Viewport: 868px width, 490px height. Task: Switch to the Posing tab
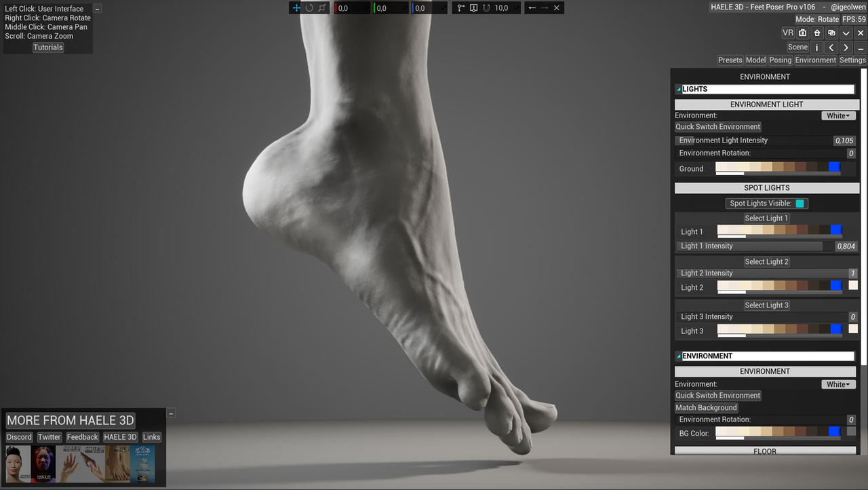click(781, 60)
